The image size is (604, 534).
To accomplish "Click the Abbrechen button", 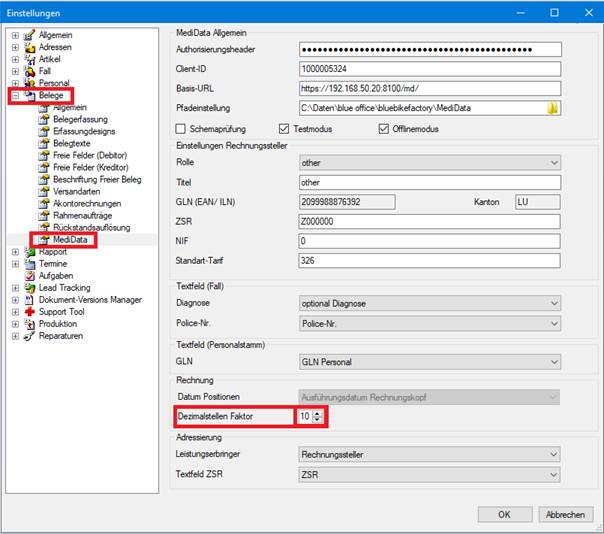I will point(565,514).
